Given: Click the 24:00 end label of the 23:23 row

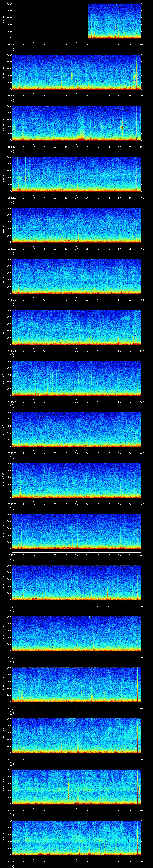Looking at the screenshot, I should click(x=141, y=759).
